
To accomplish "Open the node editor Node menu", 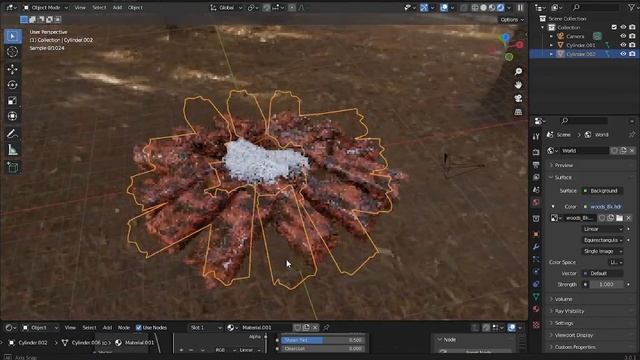I will [124, 327].
